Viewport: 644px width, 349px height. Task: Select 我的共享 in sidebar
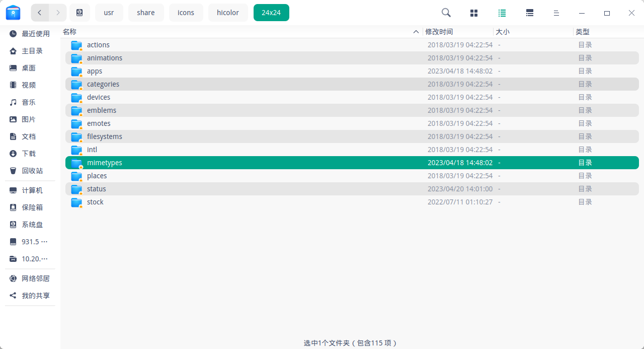(x=35, y=296)
